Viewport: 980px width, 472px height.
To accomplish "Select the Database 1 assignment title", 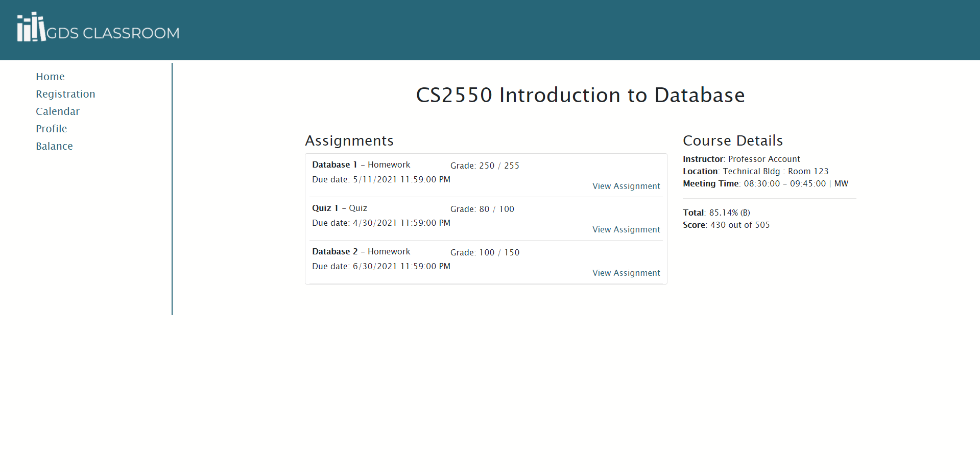I will [334, 164].
